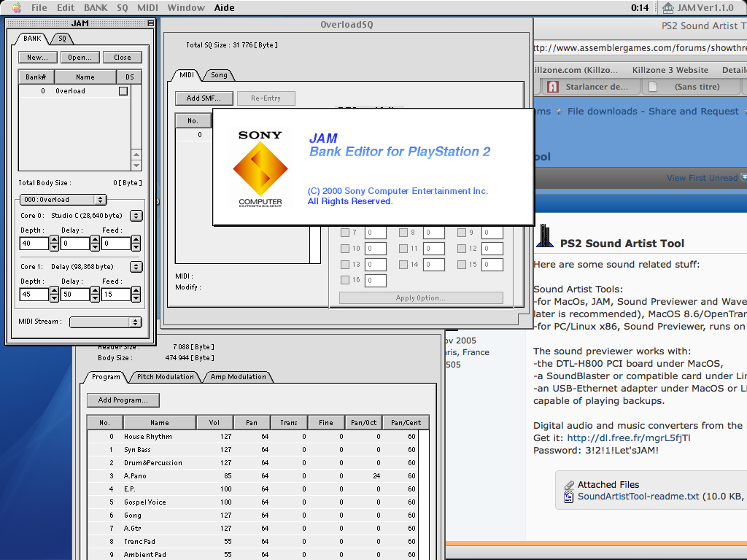
Task: Click the Starlancer bookmark tab icon
Action: pyautogui.click(x=553, y=87)
